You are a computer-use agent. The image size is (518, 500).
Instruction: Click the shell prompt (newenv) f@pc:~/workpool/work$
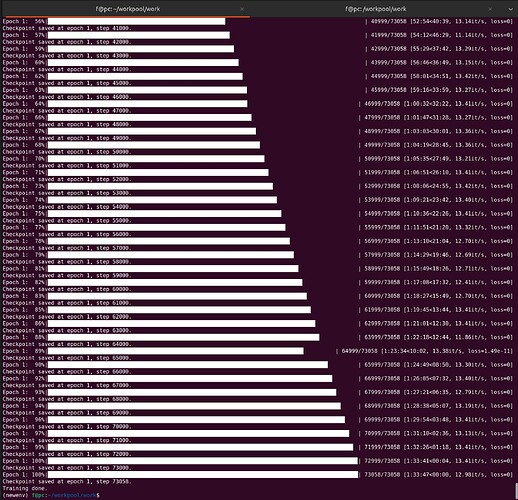point(51,495)
